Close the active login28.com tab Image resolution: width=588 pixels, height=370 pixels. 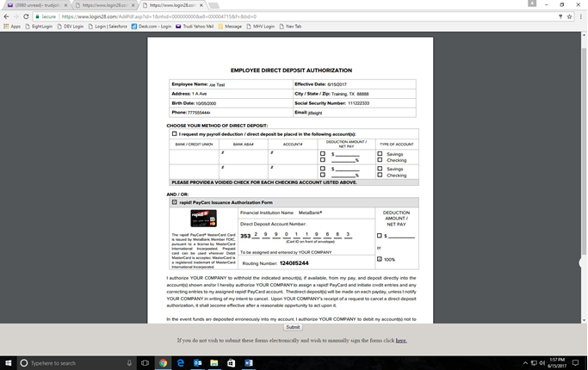tap(201, 5)
